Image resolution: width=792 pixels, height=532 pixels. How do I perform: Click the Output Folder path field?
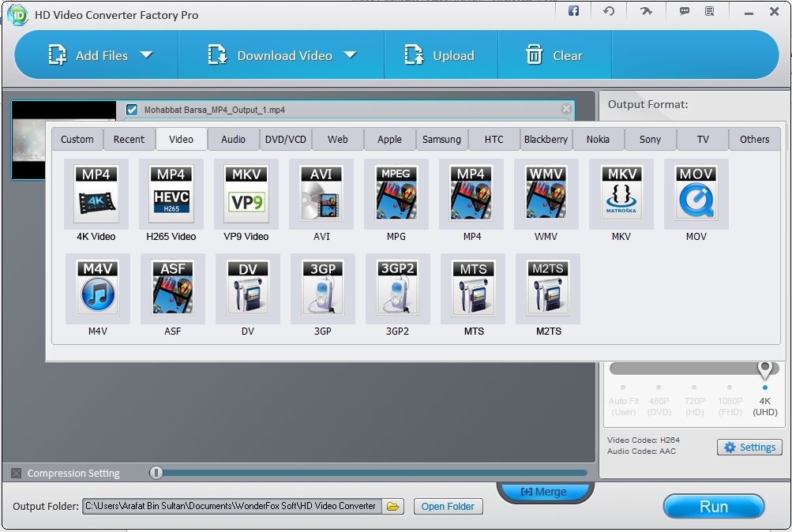(x=232, y=506)
